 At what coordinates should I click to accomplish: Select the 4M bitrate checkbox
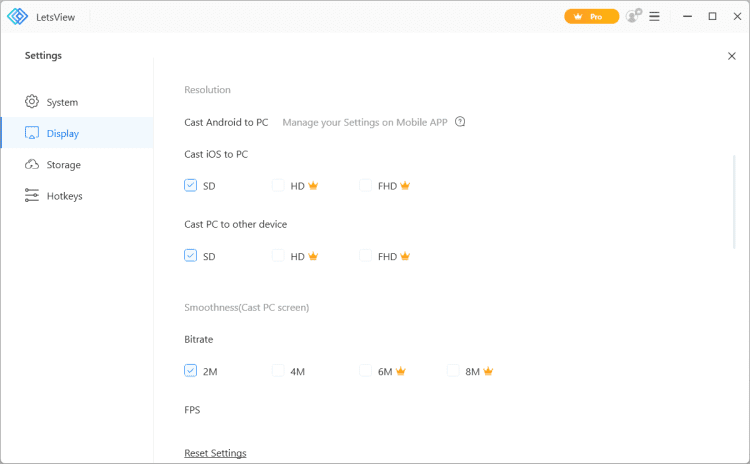point(278,371)
